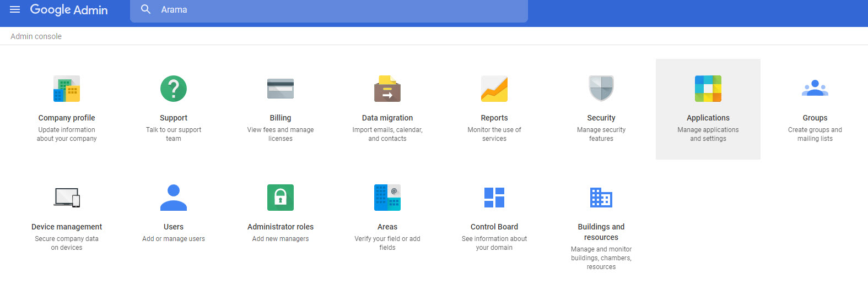Click 'Manage and monitor buildings, chambers, resources'
Screen dimensions: 868x301
(601, 258)
